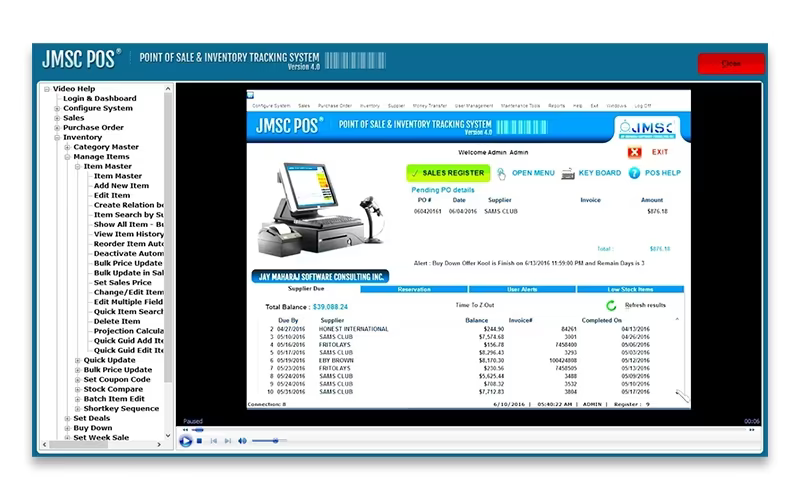Collapse the Item Master parent node
The image size is (800, 500).
point(78,167)
